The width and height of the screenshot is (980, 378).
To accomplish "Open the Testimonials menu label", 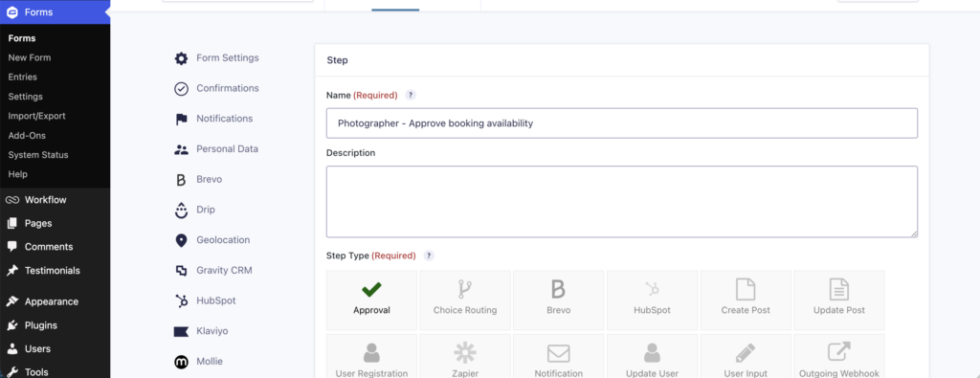I will (53, 271).
